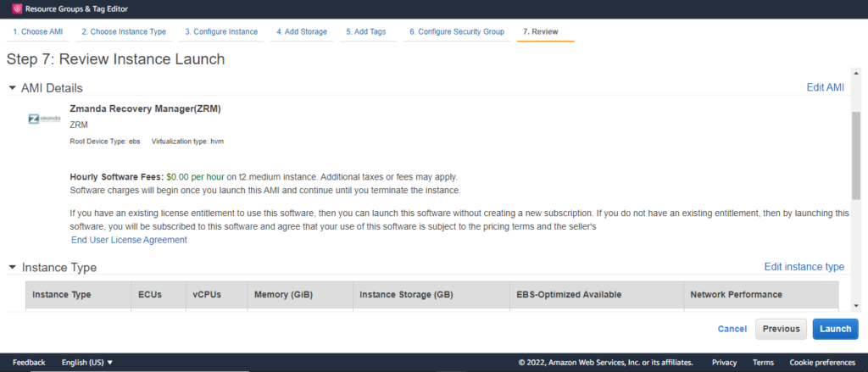868x372 pixels.
Task: Click the Instance Type column header
Action: (79, 295)
